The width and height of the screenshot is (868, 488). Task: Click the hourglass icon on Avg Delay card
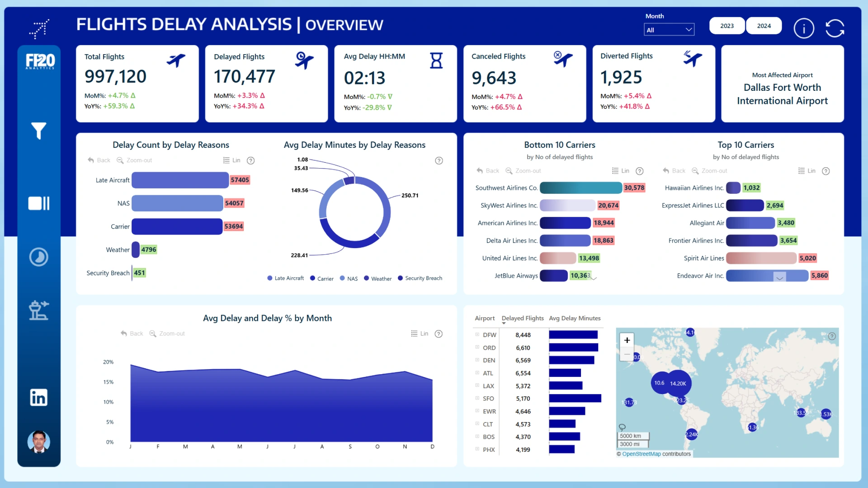click(436, 61)
